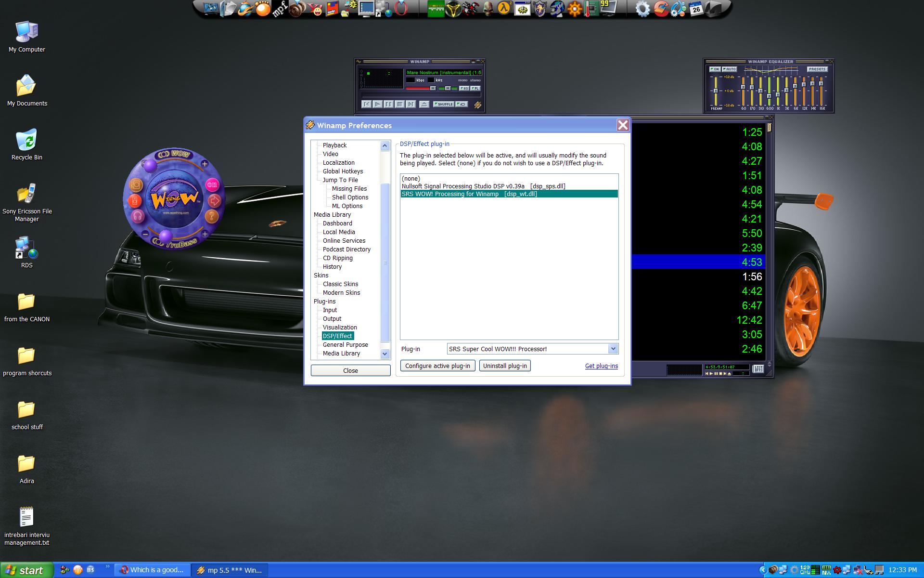Viewport: 924px width, 578px height.
Task: Click Close button in Winamp Preferences
Action: (x=350, y=370)
